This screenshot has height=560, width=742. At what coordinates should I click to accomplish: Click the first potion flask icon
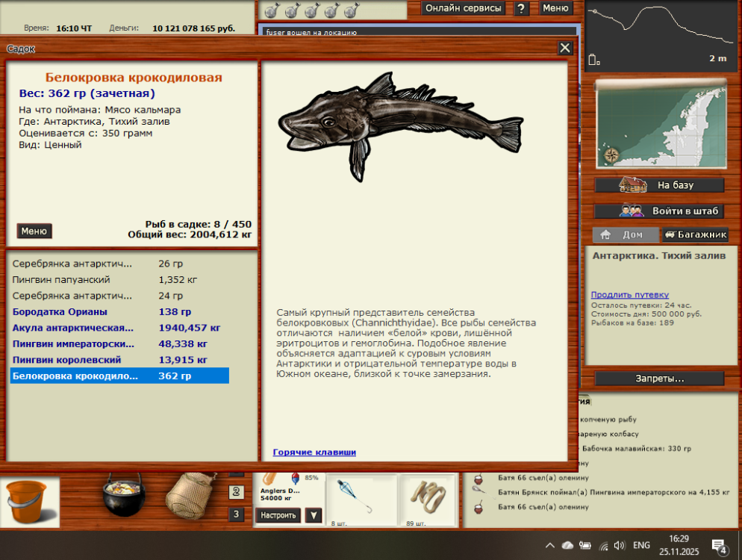[271, 10]
